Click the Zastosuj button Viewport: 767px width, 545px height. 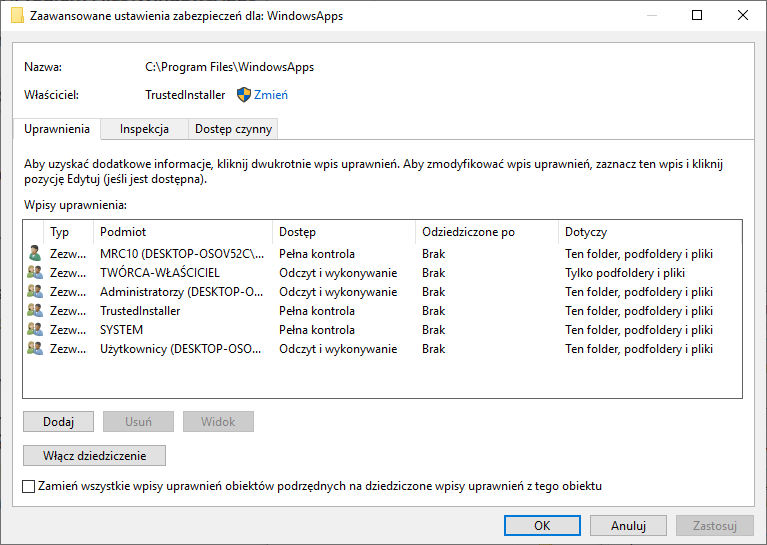715,525
